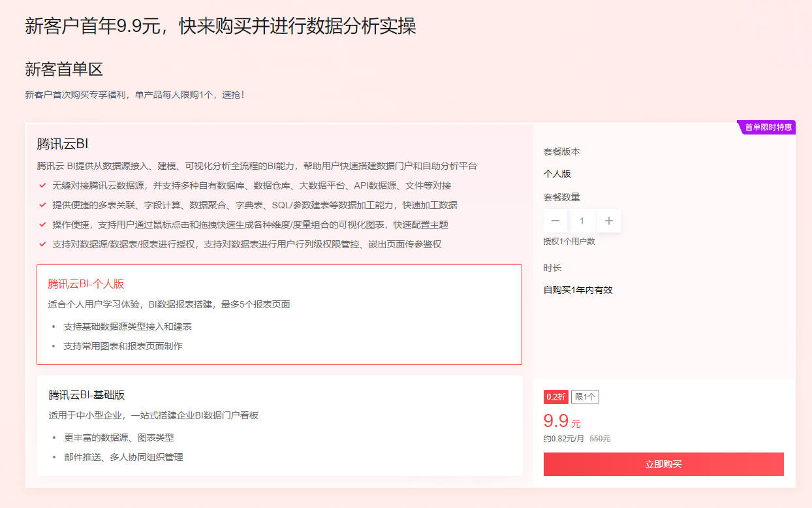Screen dimensions: 812x508
Task: Click the 腾讯云BI product title
Action: [x=63, y=144]
